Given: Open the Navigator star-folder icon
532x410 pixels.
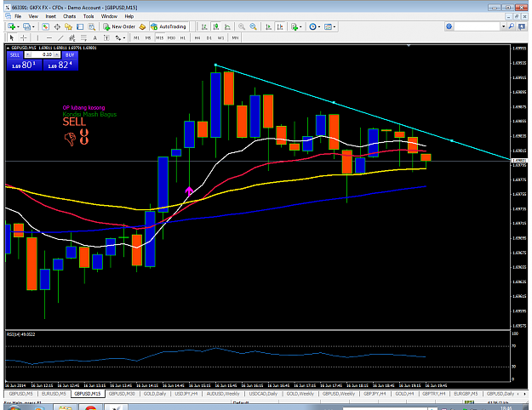Looking at the screenshot, I should pos(69,26).
